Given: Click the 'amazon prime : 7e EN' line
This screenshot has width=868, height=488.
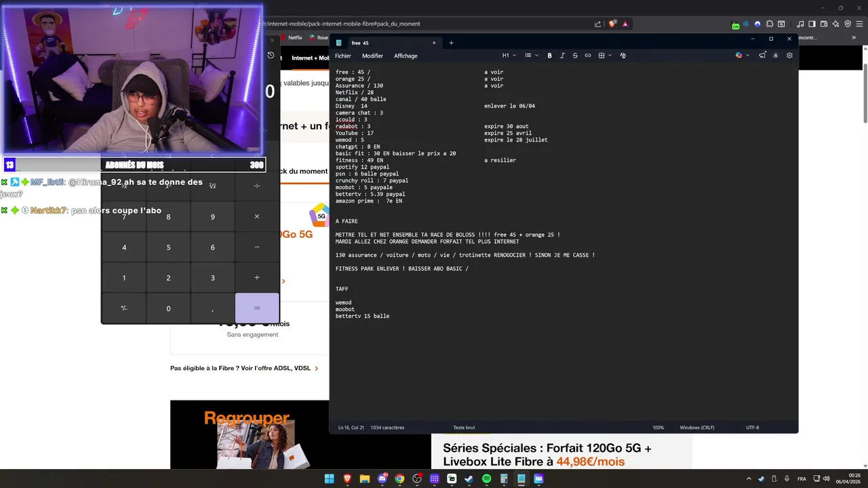Looking at the screenshot, I should 369,201.
